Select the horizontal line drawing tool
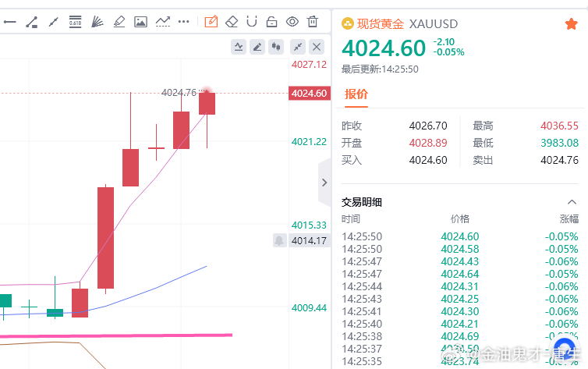This screenshot has height=369, width=588. coord(10,22)
